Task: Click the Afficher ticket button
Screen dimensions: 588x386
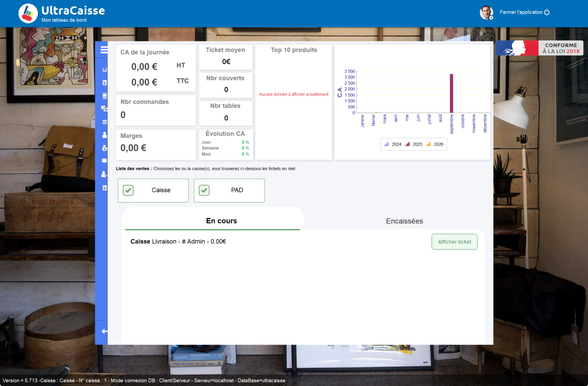Action: click(x=454, y=242)
